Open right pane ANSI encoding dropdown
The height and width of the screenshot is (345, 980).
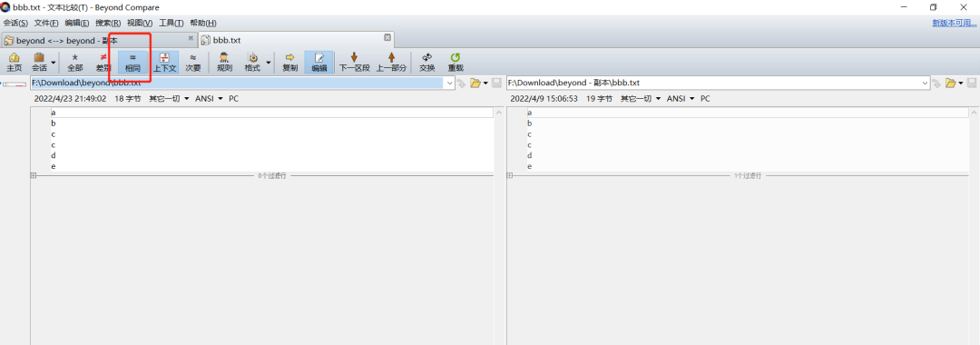[x=681, y=99]
